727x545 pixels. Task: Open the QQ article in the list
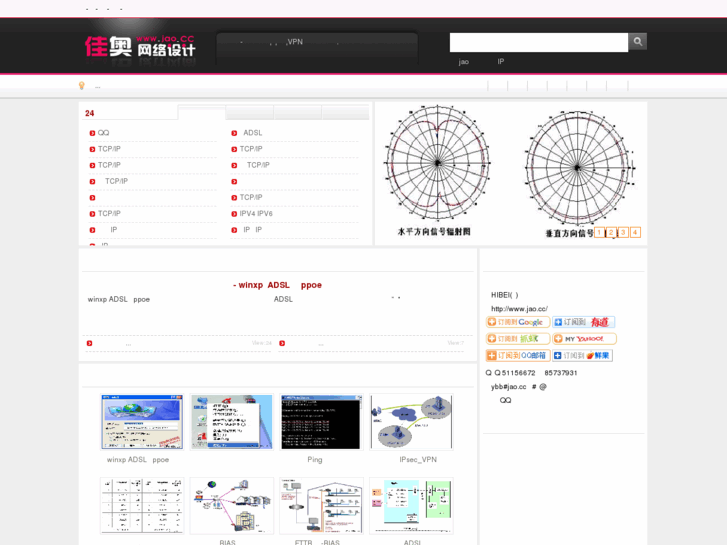103,133
